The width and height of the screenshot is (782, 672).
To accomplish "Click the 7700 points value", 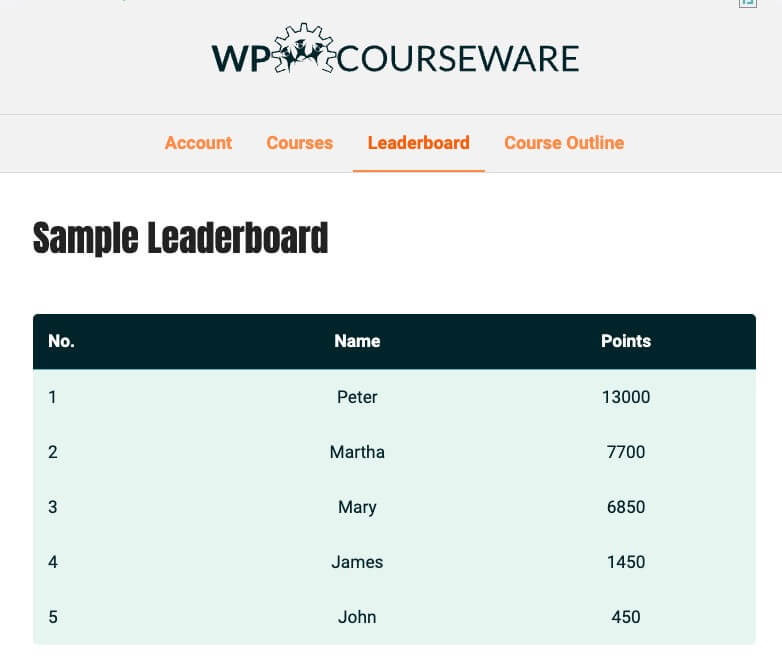I will pyautogui.click(x=626, y=452).
